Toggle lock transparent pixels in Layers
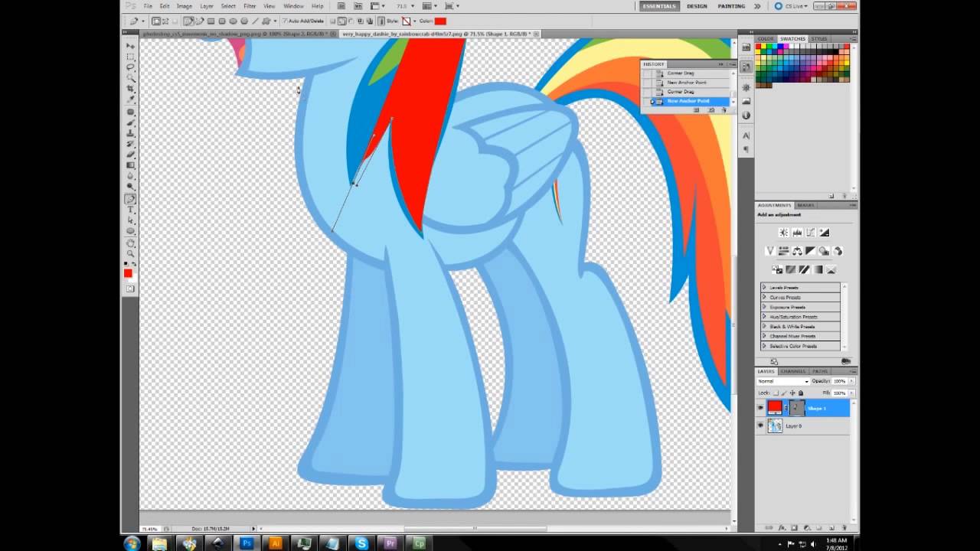The image size is (980, 551). (x=775, y=393)
